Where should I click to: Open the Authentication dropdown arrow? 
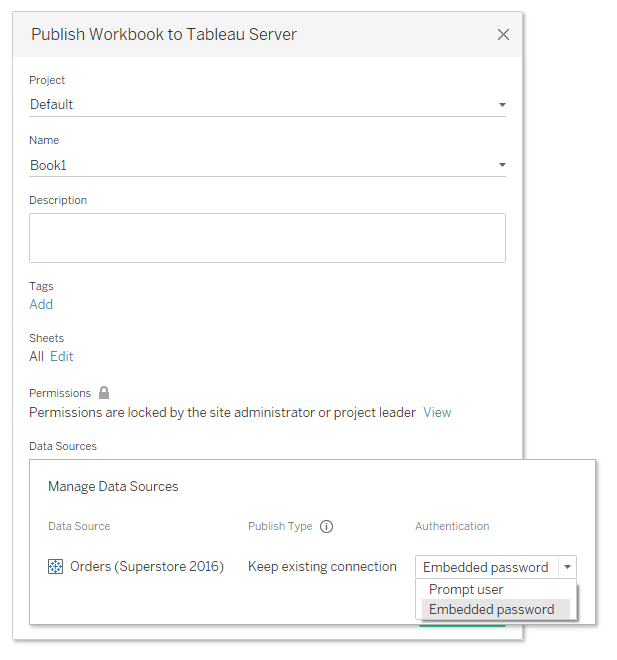coord(567,567)
